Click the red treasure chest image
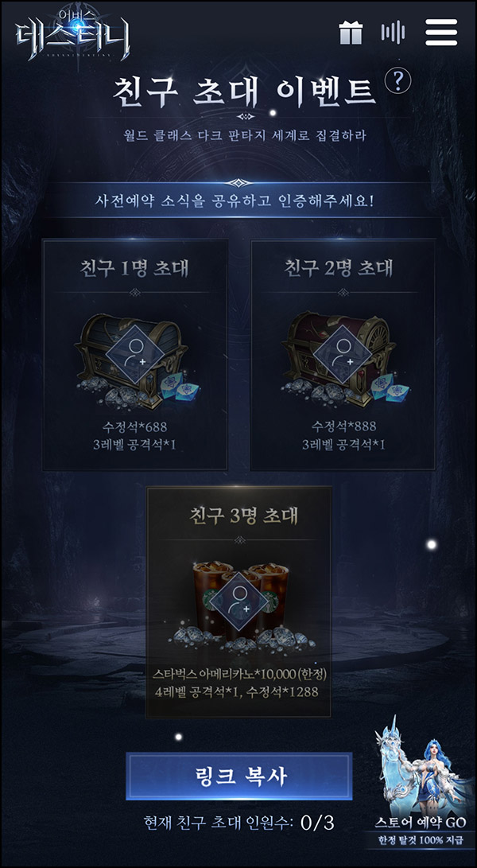Image resolution: width=477 pixels, height=868 pixels. coord(340,359)
